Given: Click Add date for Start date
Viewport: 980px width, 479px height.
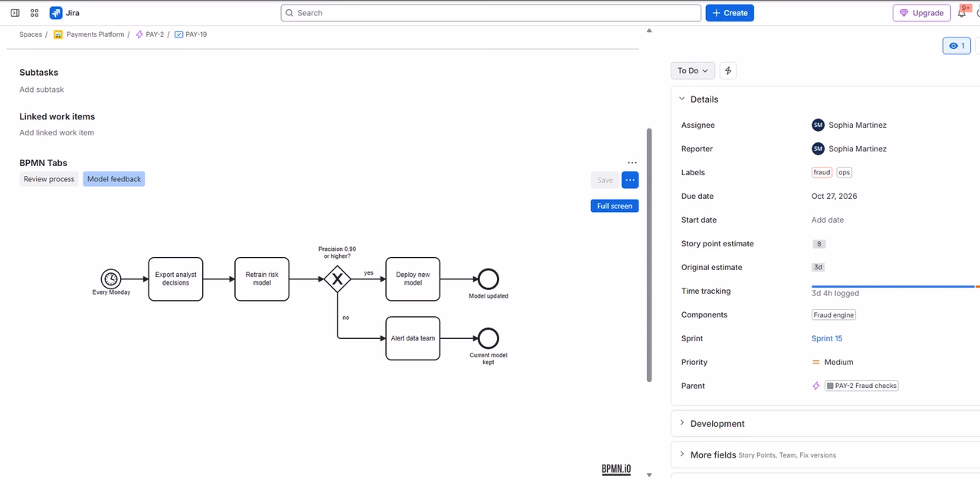Looking at the screenshot, I should pos(828,220).
